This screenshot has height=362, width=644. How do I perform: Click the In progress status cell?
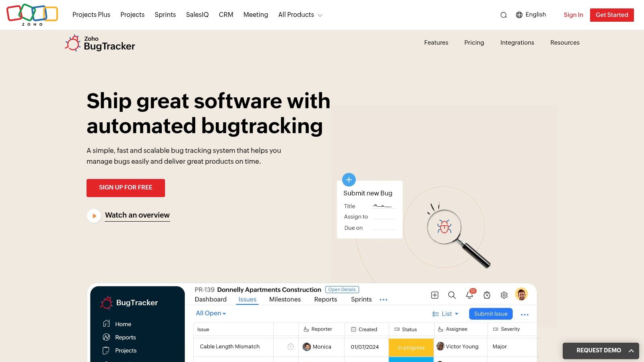[411, 348]
